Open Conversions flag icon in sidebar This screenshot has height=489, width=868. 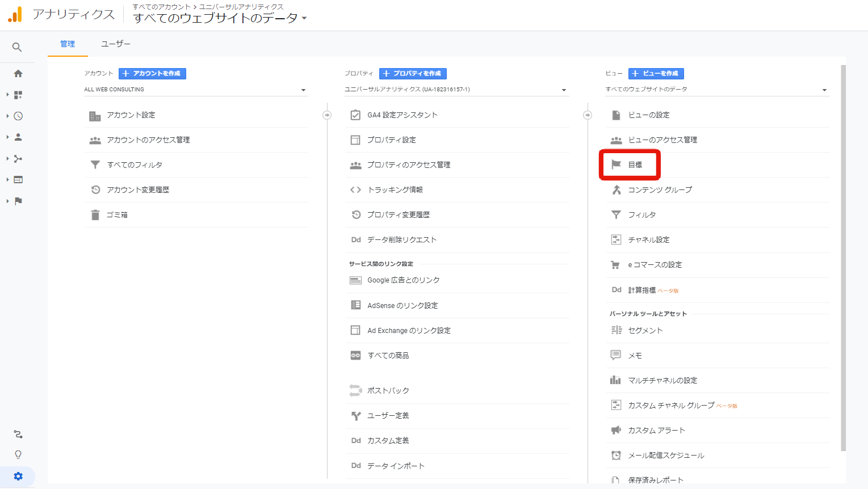tap(18, 201)
